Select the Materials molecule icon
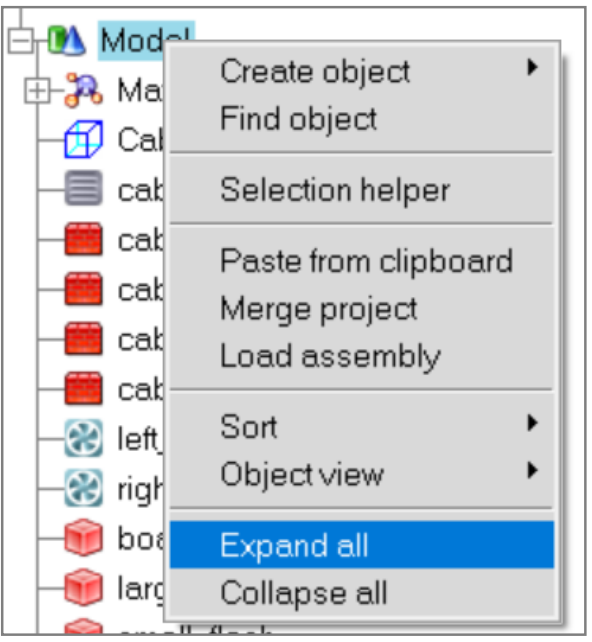Viewport: 592px width, 642px height. pyautogui.click(x=84, y=90)
